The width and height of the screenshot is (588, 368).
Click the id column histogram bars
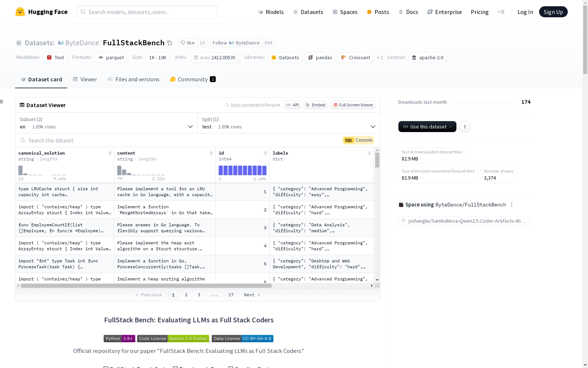[x=243, y=170]
